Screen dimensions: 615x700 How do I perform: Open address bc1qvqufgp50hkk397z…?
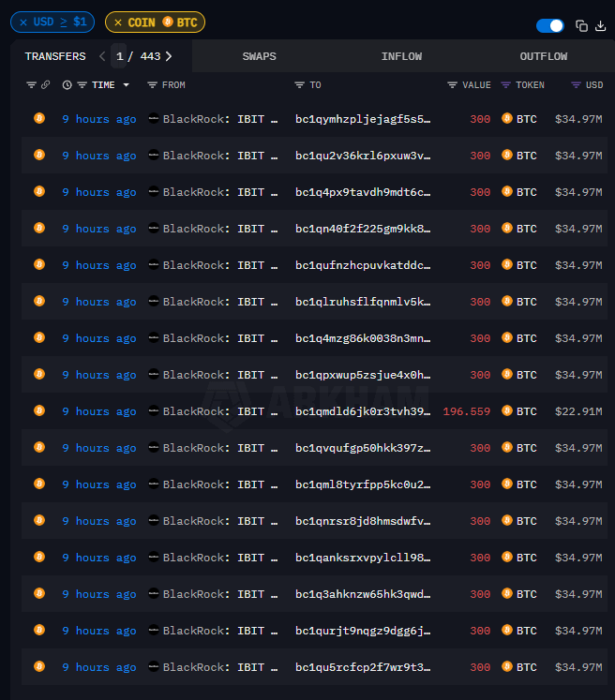click(x=363, y=449)
